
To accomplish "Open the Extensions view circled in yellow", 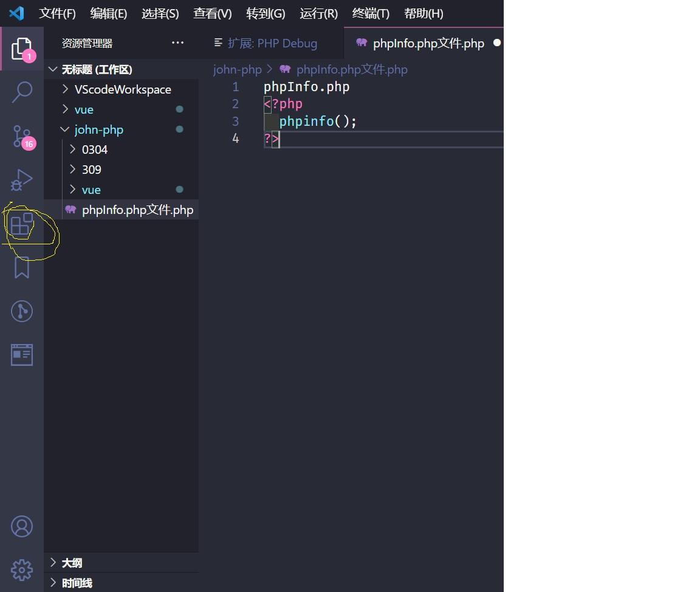I will pos(22,224).
